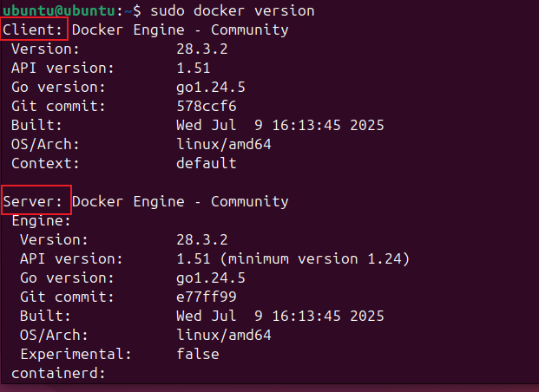539x392 pixels.
Task: Click Client Built date value
Action: coord(280,126)
